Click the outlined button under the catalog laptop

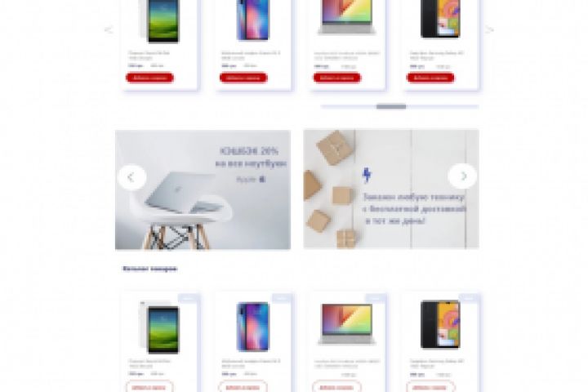coord(336,387)
